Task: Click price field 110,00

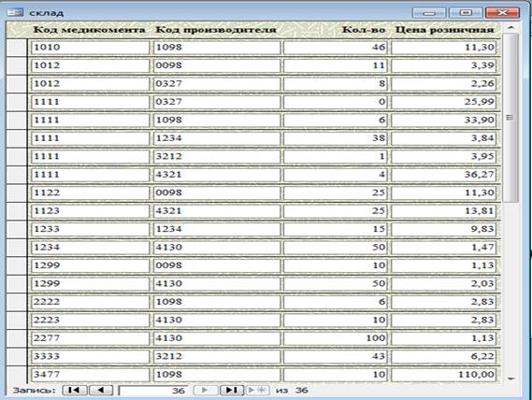Action: click(444, 375)
